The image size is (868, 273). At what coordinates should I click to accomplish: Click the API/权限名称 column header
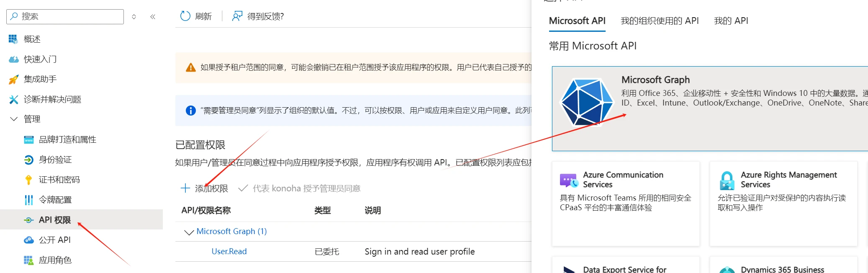[x=206, y=210]
